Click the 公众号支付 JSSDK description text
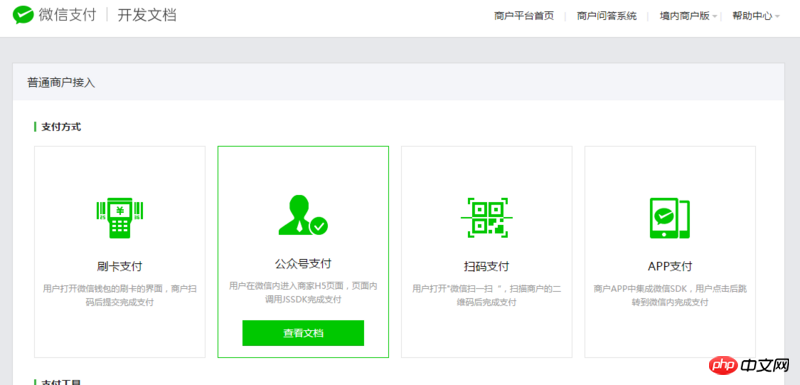 point(303,293)
